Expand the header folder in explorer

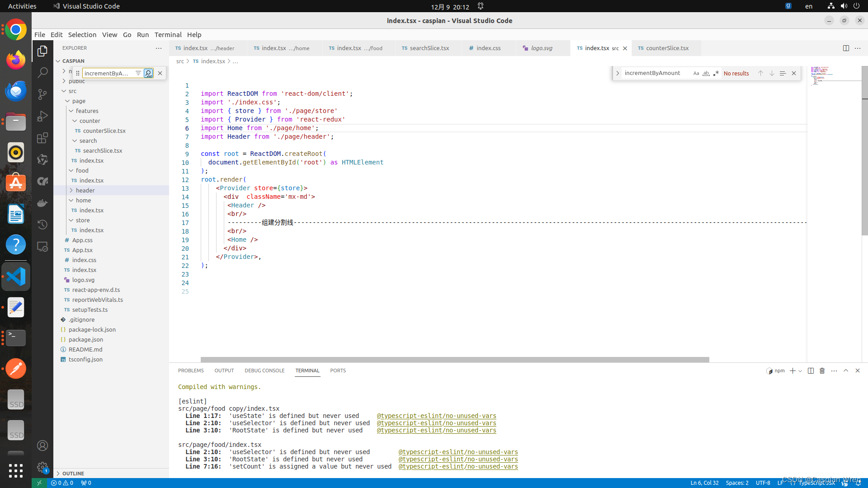click(85, 190)
